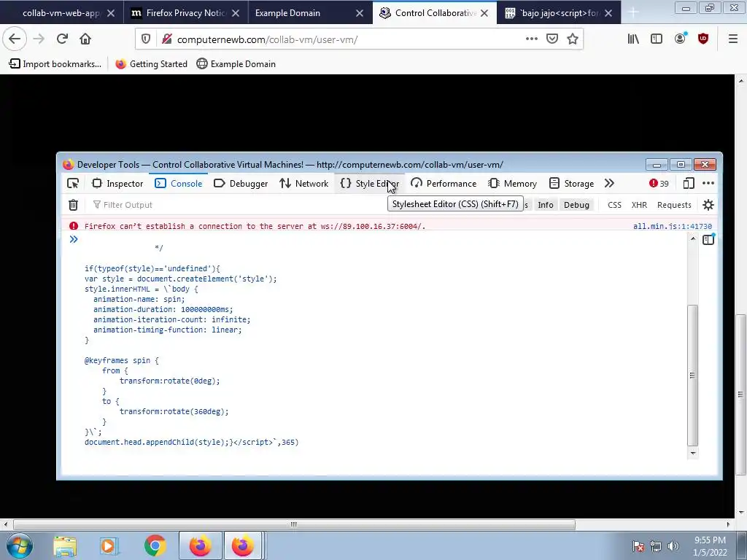
Task: Open console settings gear
Action: point(708,205)
